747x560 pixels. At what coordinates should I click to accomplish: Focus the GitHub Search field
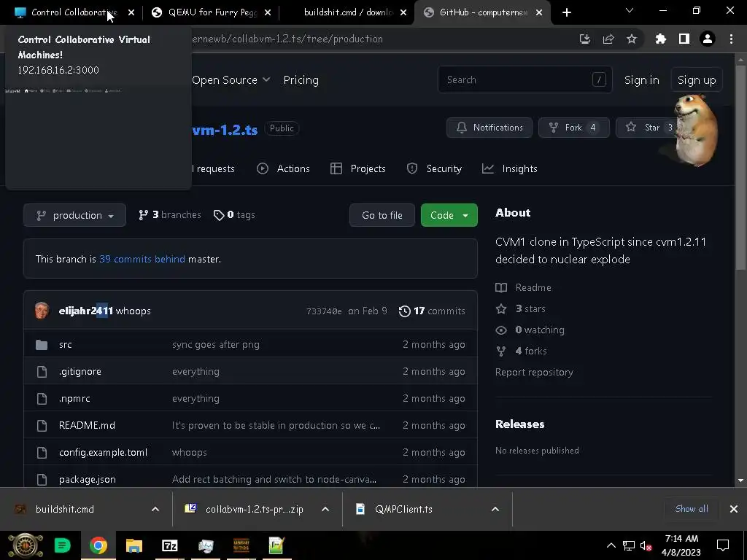(525, 79)
